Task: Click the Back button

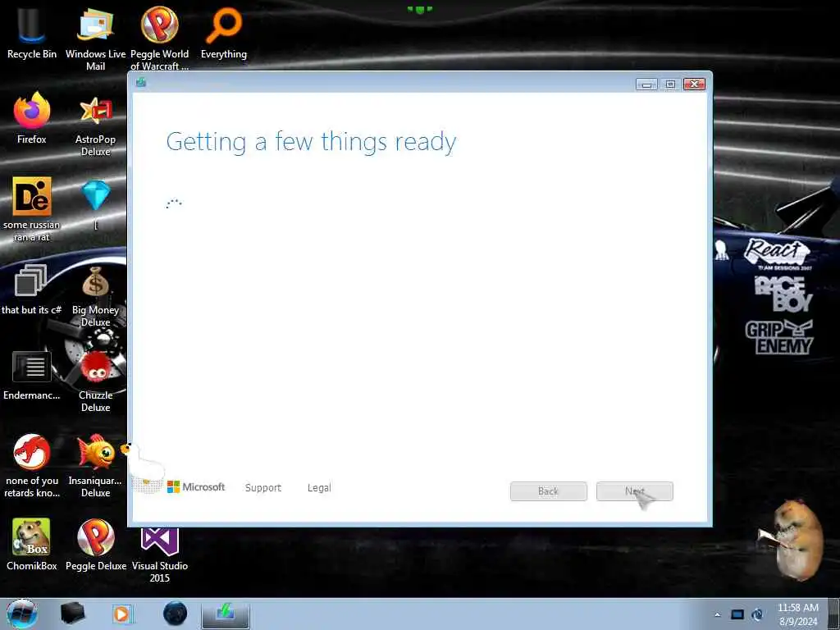Action: (x=548, y=491)
